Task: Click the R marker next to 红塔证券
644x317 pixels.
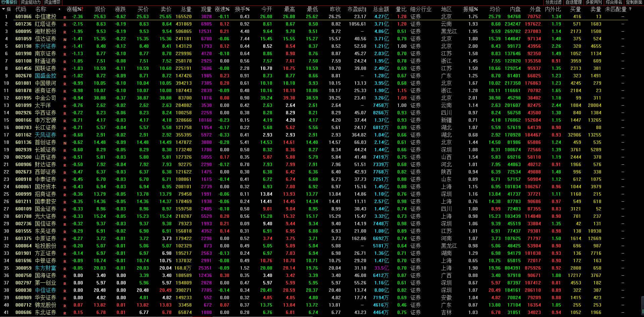Action: 65,24
